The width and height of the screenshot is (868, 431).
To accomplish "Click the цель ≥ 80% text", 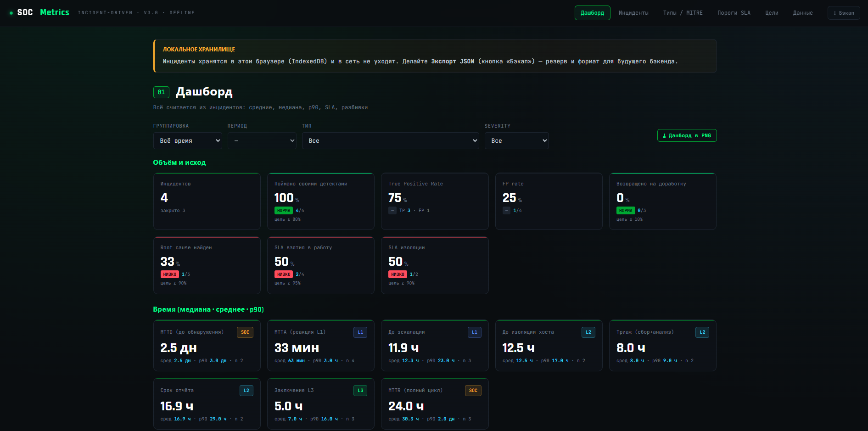I will [287, 219].
